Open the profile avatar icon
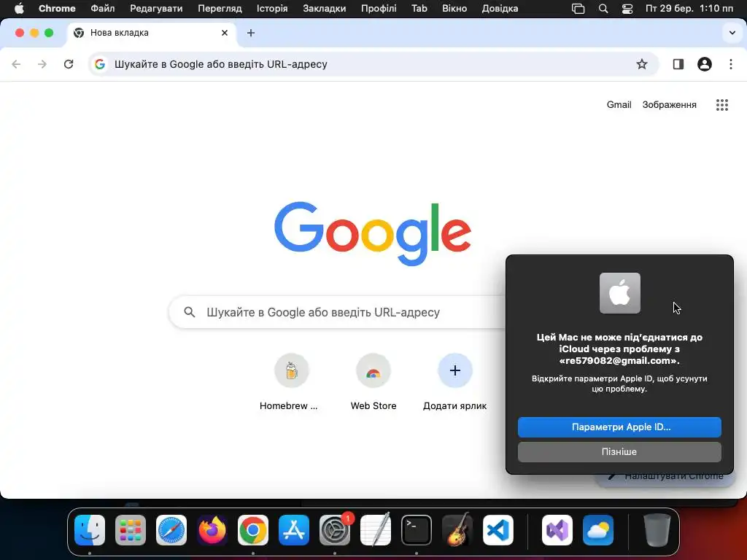Screen dimensions: 747x560 [x=704, y=64]
